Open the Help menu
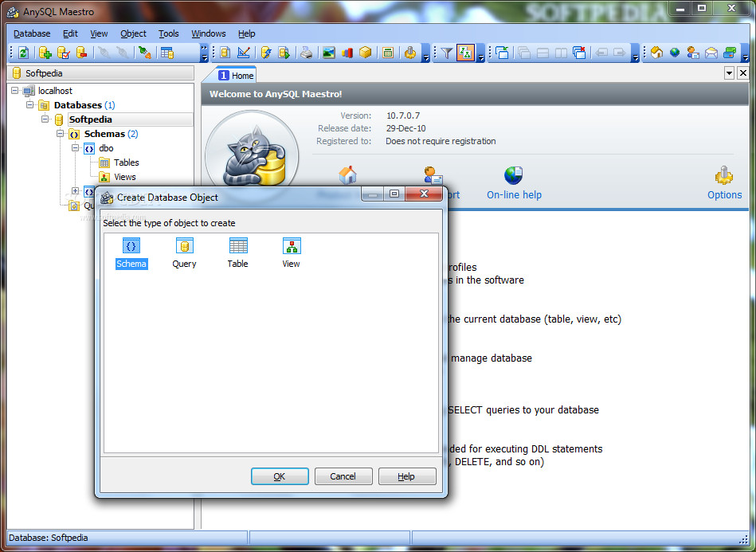 pos(246,33)
